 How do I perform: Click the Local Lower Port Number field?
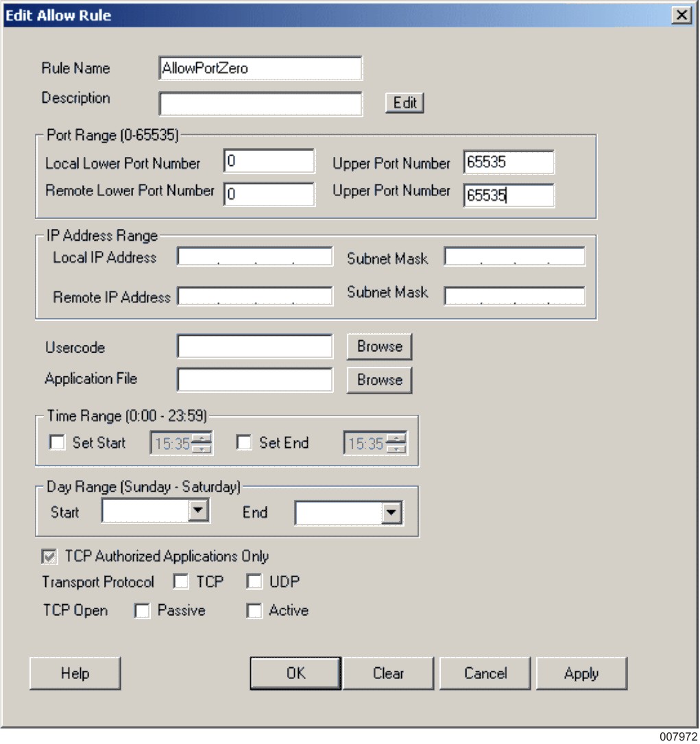tap(268, 163)
